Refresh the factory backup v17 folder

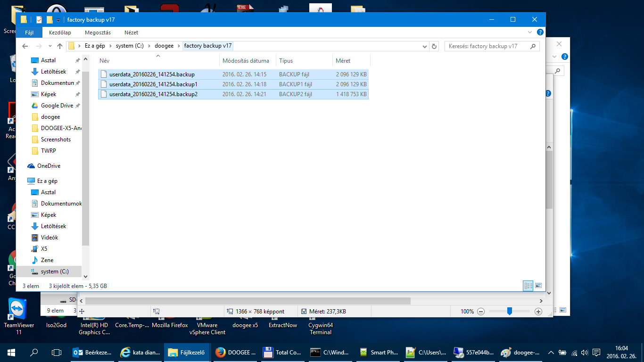[435, 46]
